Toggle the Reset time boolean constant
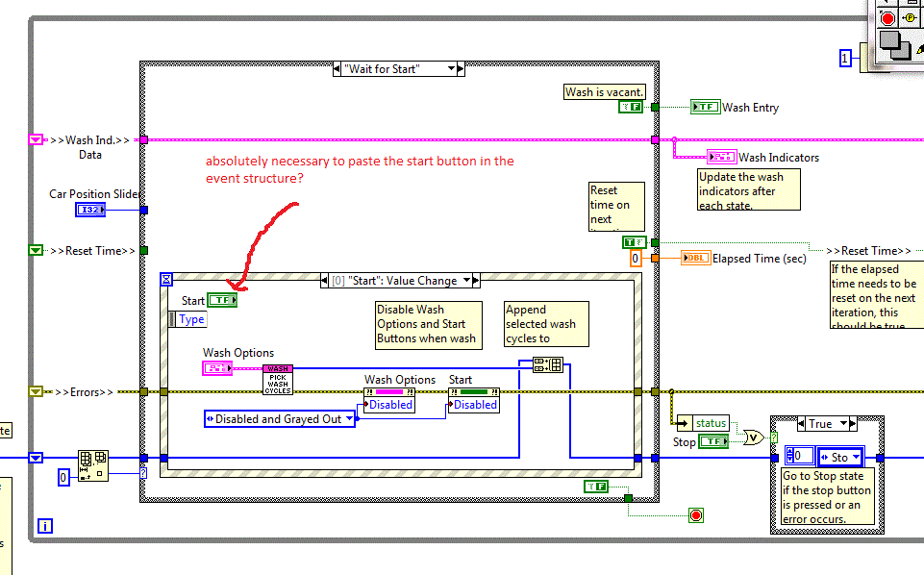924x575 pixels. (x=635, y=242)
